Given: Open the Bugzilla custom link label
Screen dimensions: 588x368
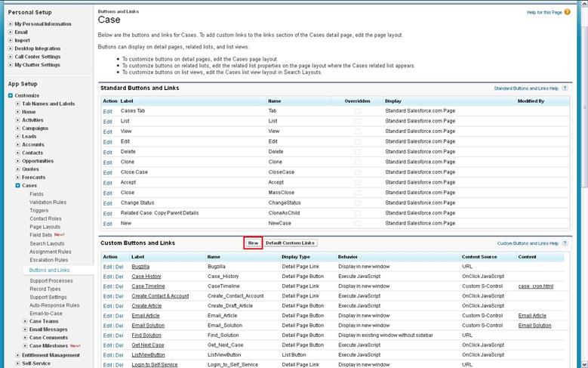Looking at the screenshot, I should click(140, 266).
